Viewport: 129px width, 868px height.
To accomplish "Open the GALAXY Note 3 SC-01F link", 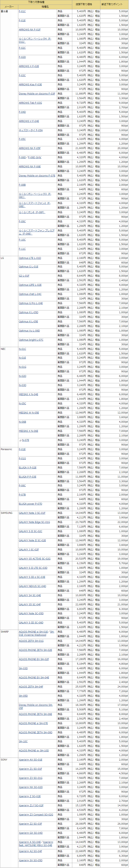I will (x=32, y=513).
